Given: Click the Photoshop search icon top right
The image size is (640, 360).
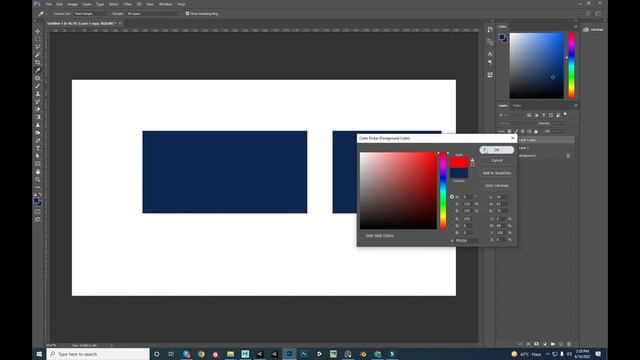Looking at the screenshot, I should 588,13.
